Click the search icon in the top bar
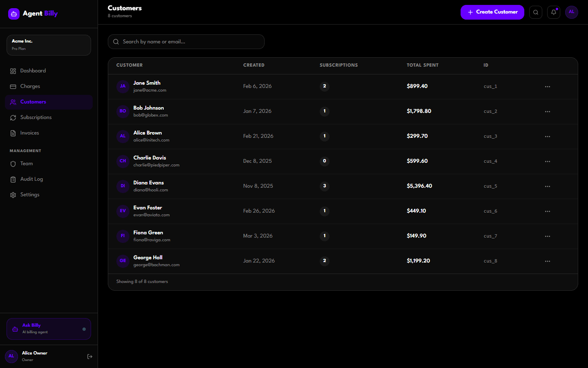 pos(535,12)
